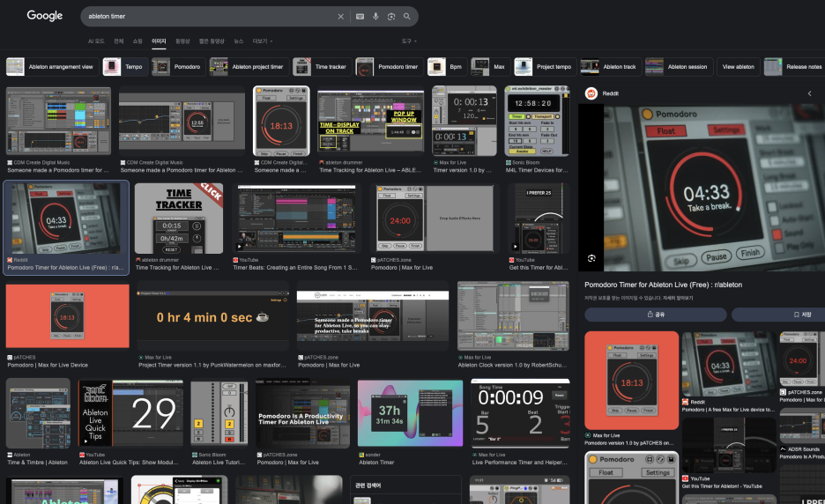Viewport: 825px width, 504px height.
Task: Open related 'Get this Timer for Ableton! - YouTube' image
Action: click(729, 445)
